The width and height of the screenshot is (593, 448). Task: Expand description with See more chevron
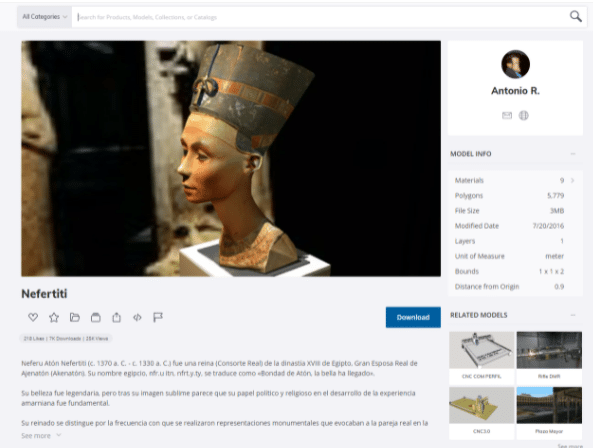click(59, 435)
